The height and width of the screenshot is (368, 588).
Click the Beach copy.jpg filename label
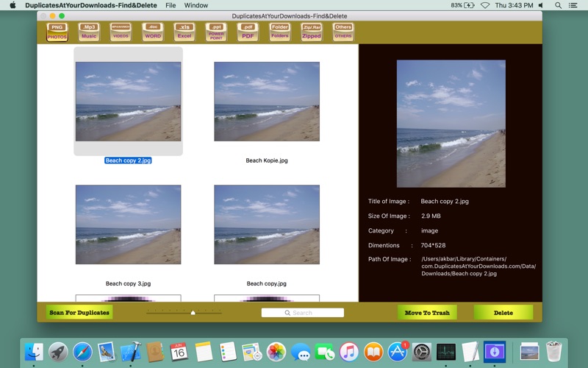point(267,283)
